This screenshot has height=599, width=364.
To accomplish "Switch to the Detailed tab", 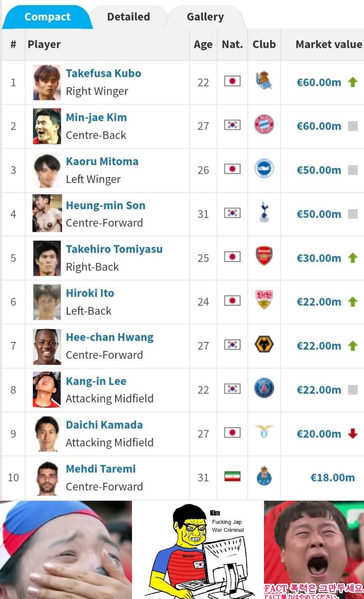I will pos(128,17).
